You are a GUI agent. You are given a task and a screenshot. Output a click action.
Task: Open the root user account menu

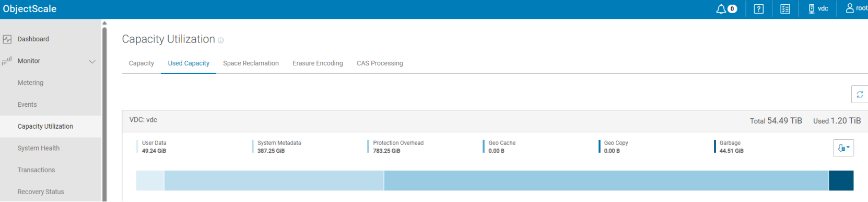tap(857, 8)
